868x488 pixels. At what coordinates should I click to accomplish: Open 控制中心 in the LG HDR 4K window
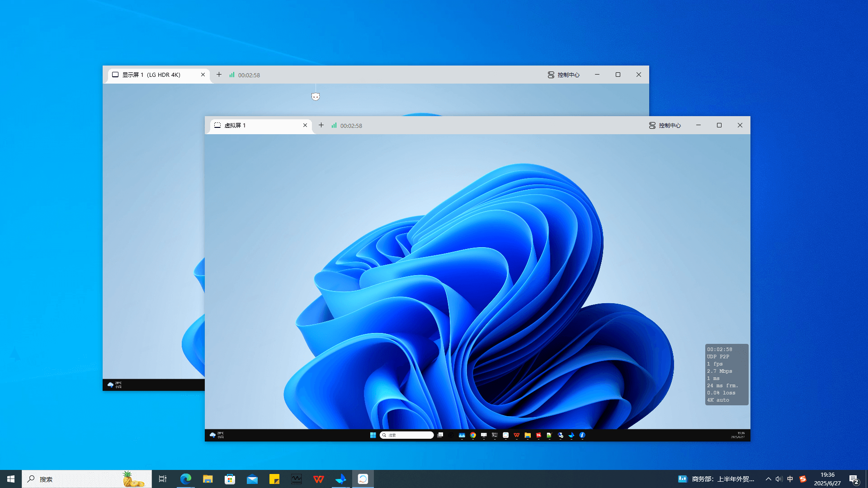[x=563, y=75]
